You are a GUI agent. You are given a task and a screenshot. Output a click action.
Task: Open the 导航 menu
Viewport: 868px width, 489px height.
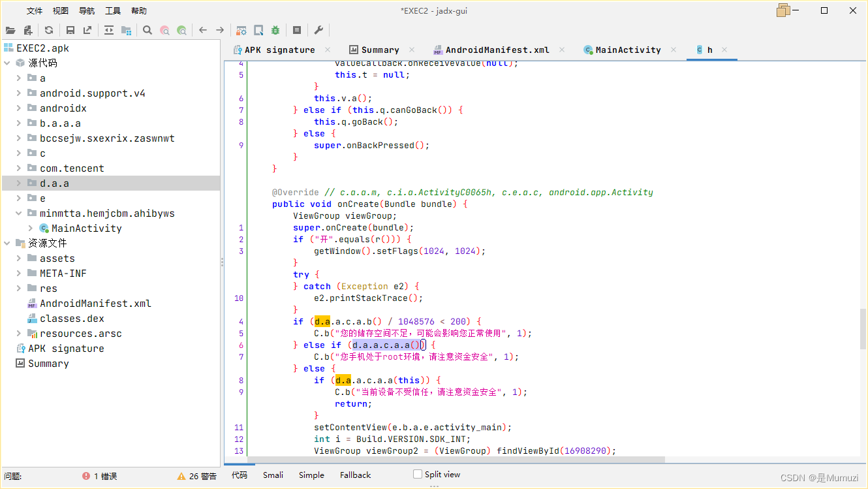(x=86, y=11)
